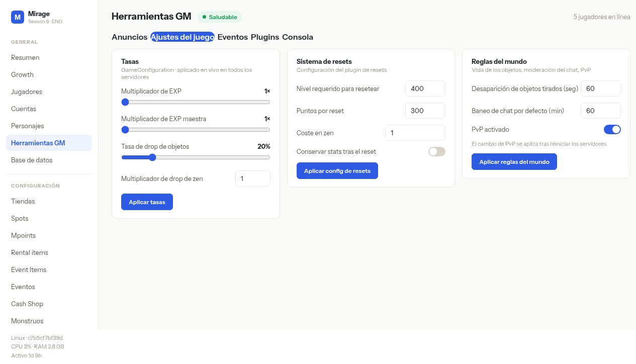Navigate to Jugadores in the sidebar
636x364 pixels.
49,92
